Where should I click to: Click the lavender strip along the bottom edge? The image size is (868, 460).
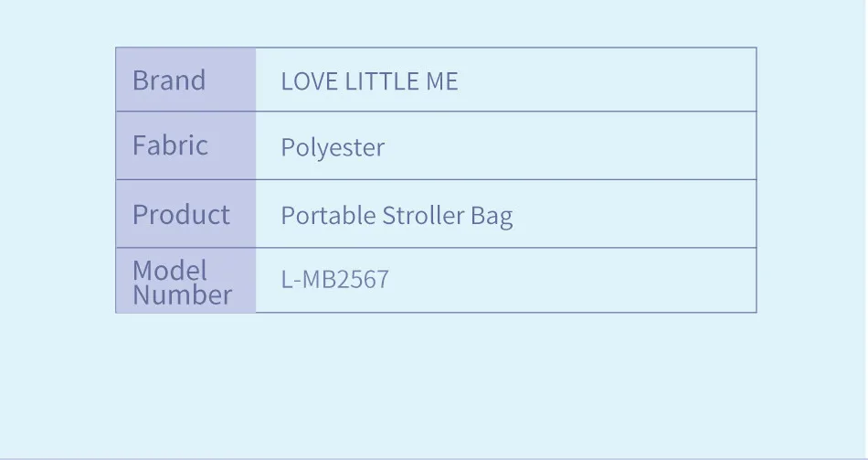pos(434,457)
